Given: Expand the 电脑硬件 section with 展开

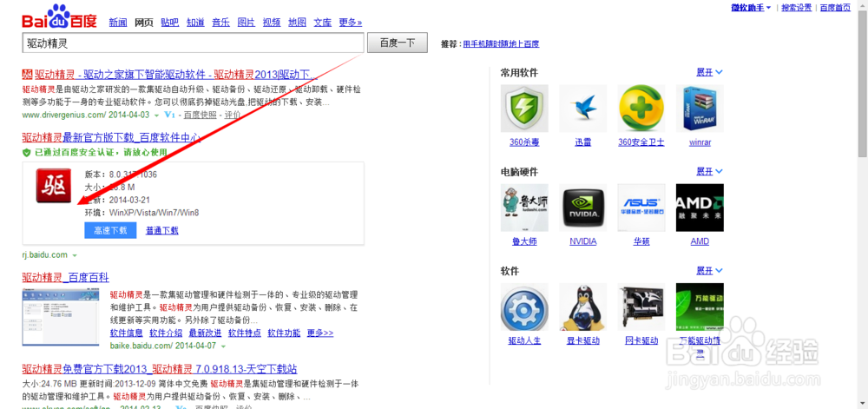Looking at the screenshot, I should [709, 171].
